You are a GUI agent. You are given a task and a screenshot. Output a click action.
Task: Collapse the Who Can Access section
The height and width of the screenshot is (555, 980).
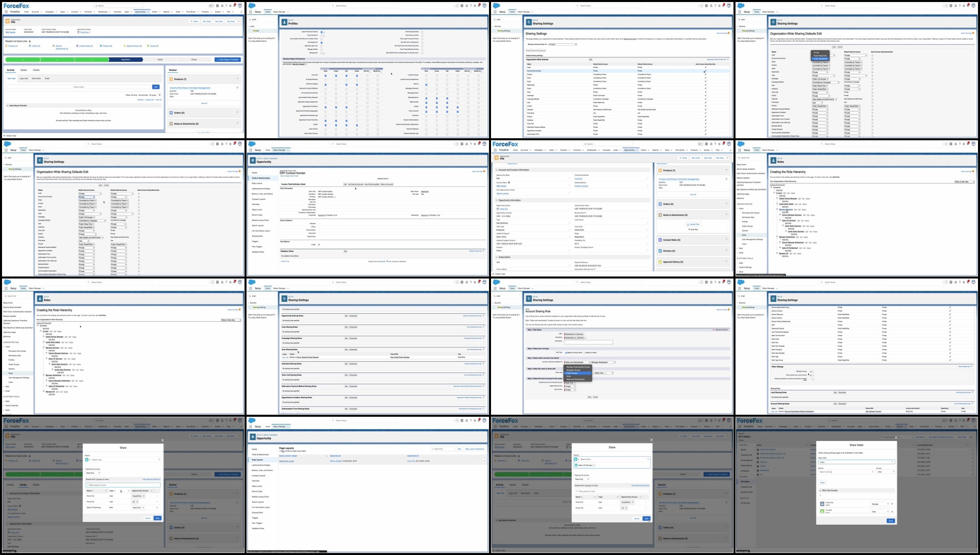point(820,490)
